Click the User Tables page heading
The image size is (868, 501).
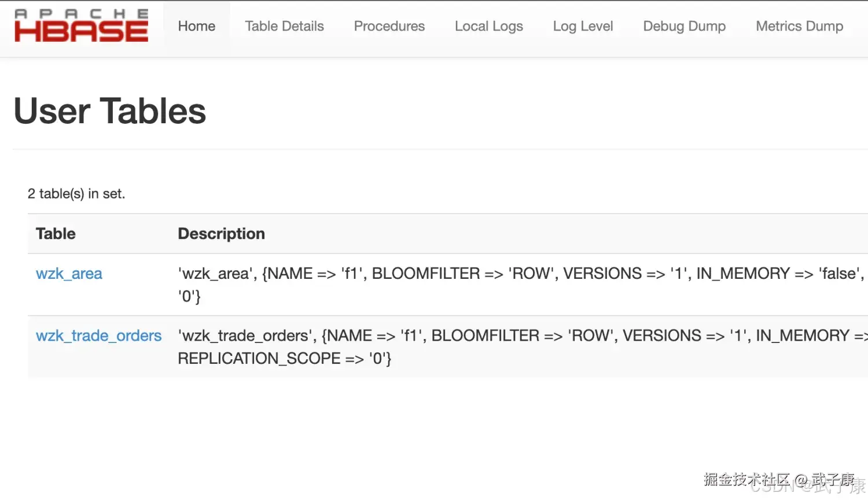tap(110, 111)
